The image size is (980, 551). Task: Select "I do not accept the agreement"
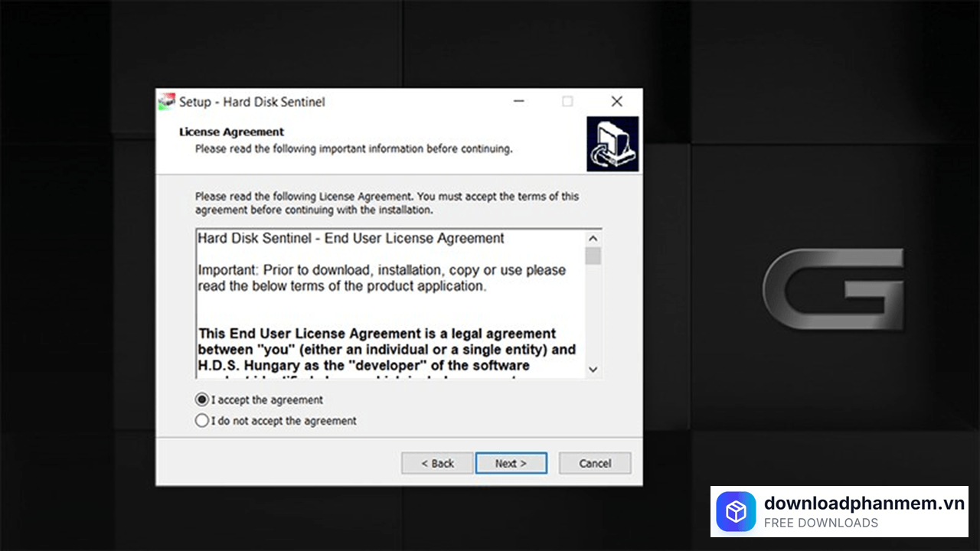point(202,420)
